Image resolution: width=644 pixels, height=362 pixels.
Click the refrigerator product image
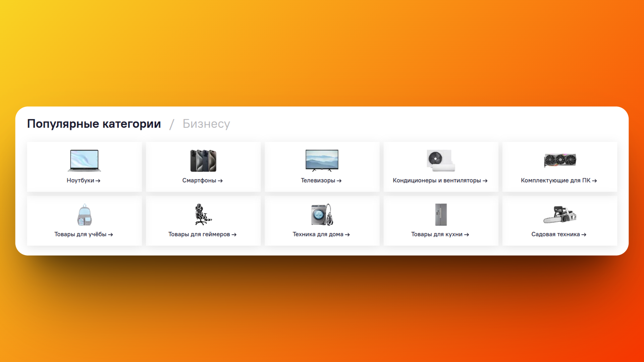click(440, 215)
